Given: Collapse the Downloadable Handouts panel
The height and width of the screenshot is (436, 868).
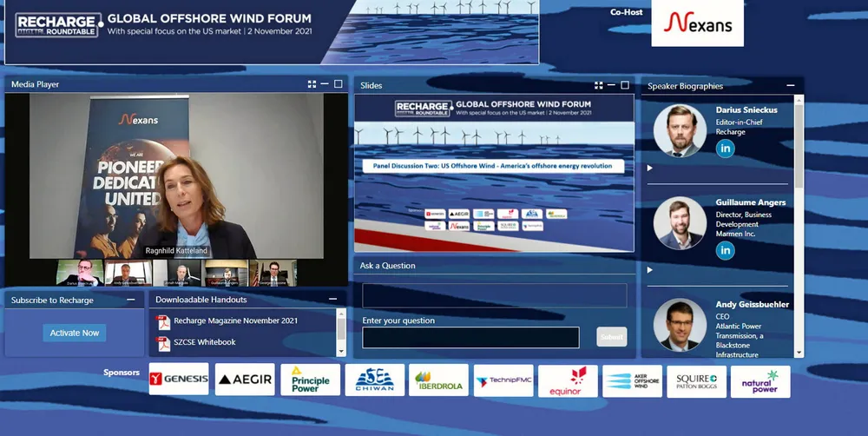Looking at the screenshot, I should pos(332,300).
